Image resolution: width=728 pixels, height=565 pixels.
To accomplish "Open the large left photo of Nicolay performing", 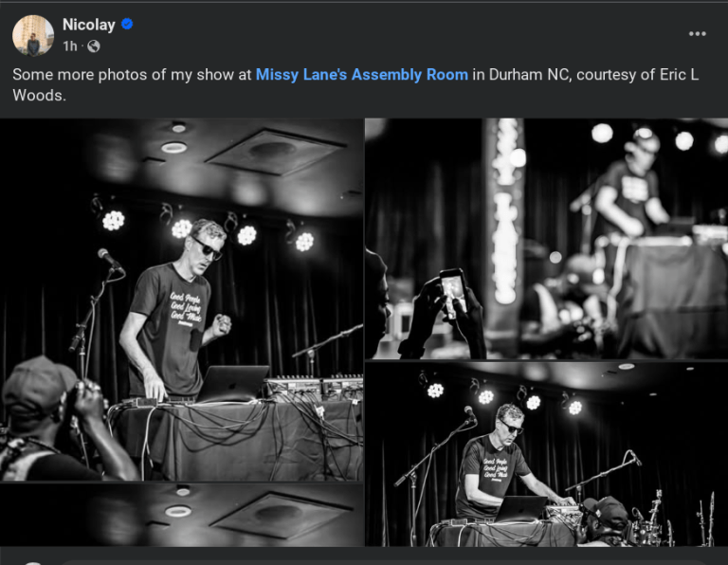I will point(182,300).
